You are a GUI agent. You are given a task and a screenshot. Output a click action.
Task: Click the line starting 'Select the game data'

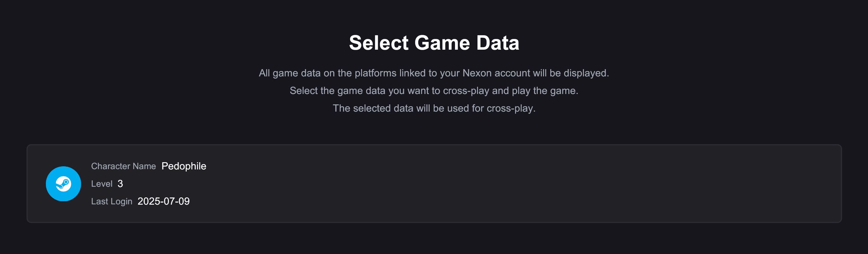(x=434, y=91)
